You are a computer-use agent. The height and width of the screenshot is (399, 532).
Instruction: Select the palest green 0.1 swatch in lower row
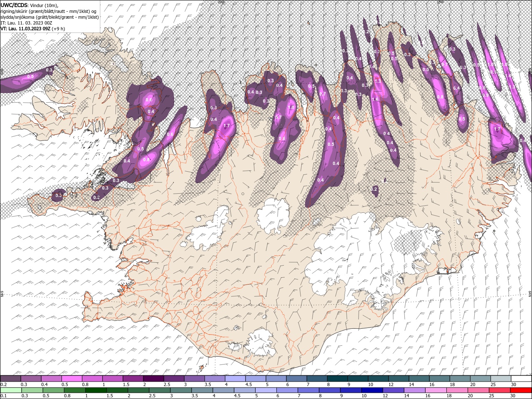pyautogui.click(x=11, y=390)
